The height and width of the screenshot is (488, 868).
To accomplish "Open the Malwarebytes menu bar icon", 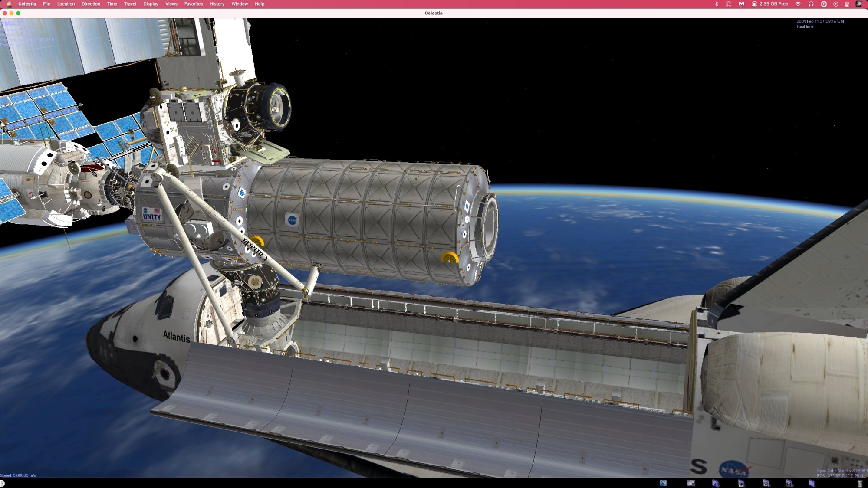I will pos(741,4).
